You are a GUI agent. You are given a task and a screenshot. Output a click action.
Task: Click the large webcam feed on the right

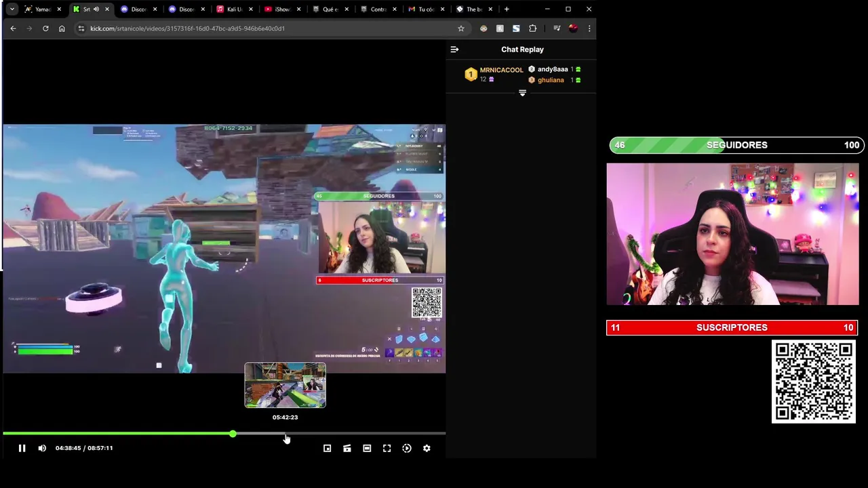[732, 234]
